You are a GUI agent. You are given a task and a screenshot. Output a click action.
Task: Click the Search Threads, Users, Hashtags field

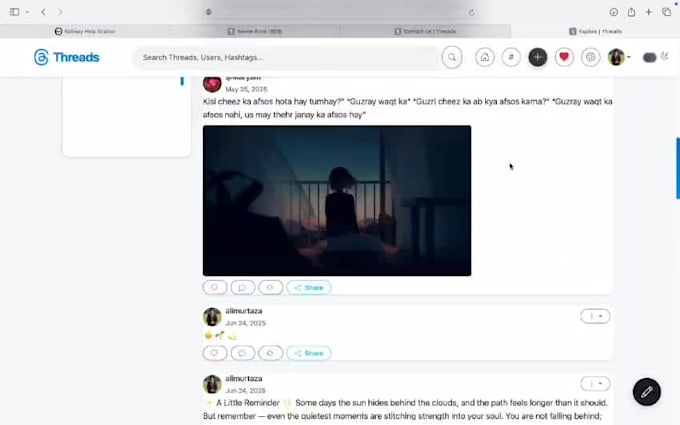point(286,57)
